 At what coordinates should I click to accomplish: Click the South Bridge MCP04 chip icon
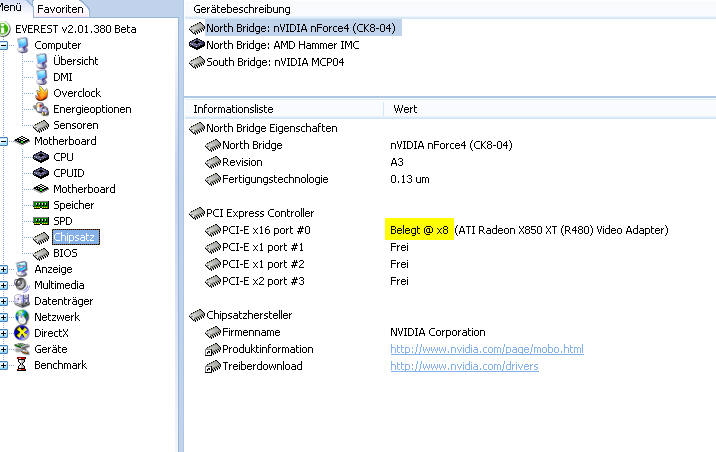(197, 62)
